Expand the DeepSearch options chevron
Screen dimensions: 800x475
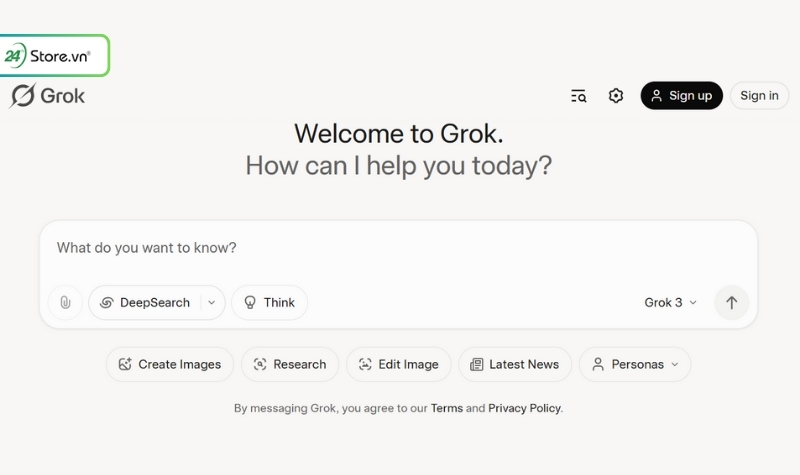(212, 303)
